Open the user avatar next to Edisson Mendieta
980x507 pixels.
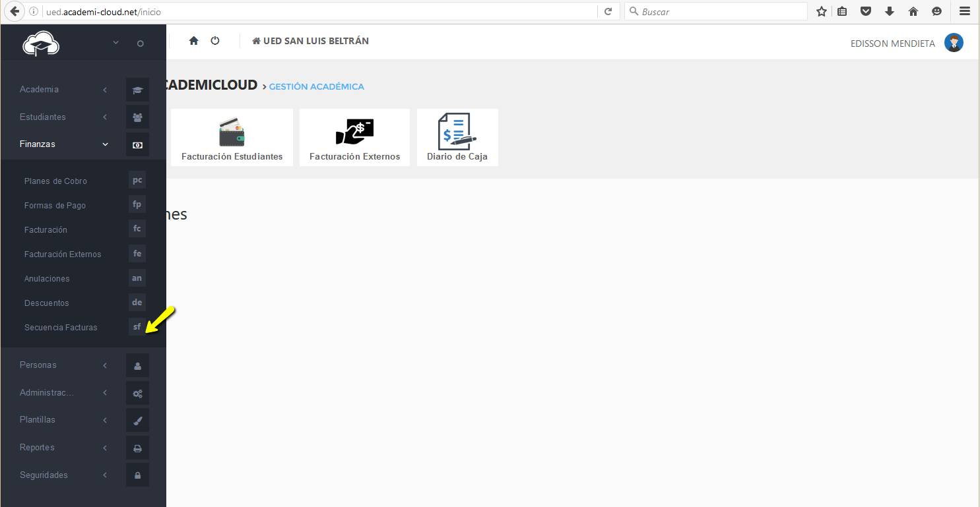tap(954, 43)
